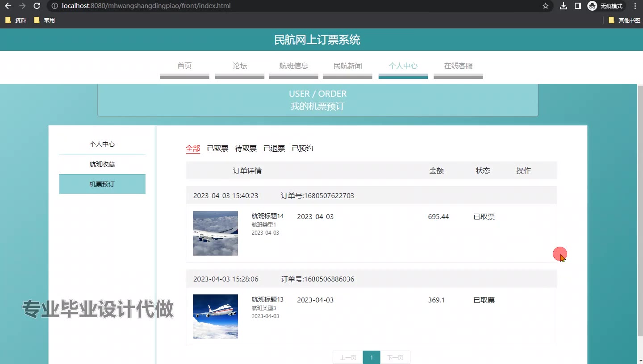Click the browser back arrow

pyautogui.click(x=8, y=6)
